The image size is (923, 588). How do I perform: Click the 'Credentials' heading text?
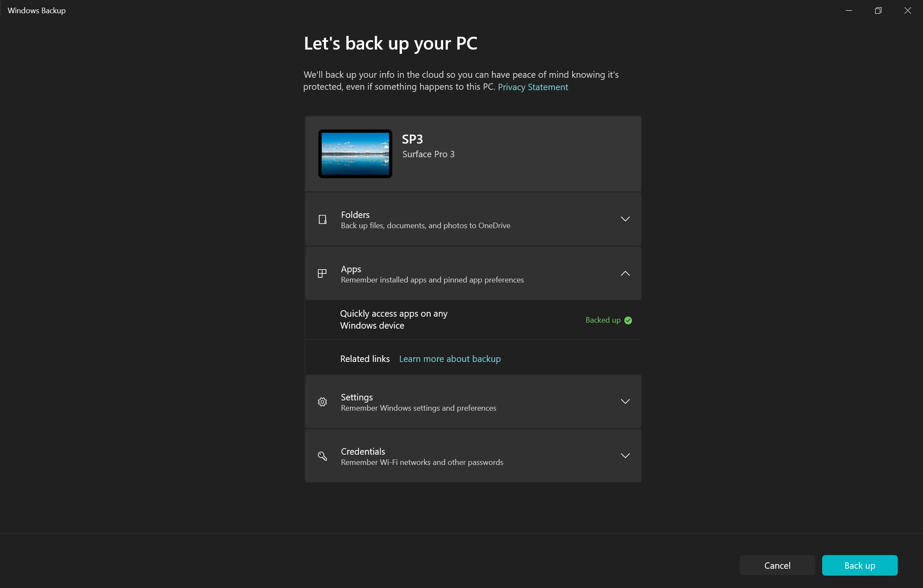[x=363, y=451]
